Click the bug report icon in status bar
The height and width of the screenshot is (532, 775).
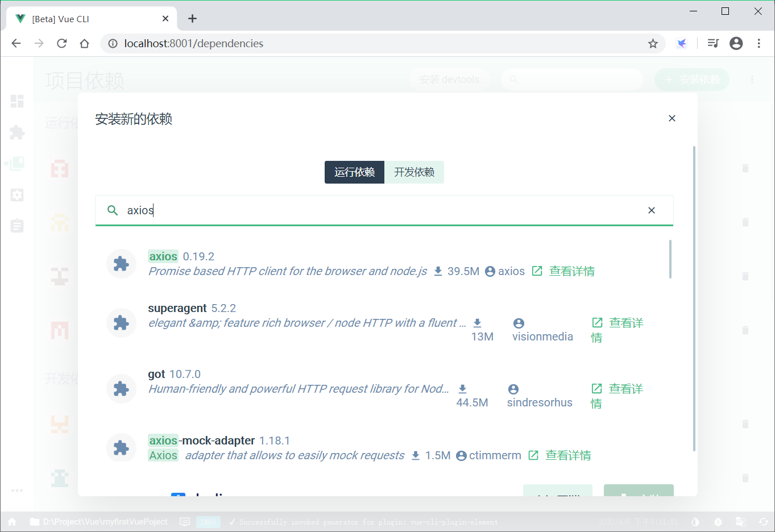click(x=718, y=522)
